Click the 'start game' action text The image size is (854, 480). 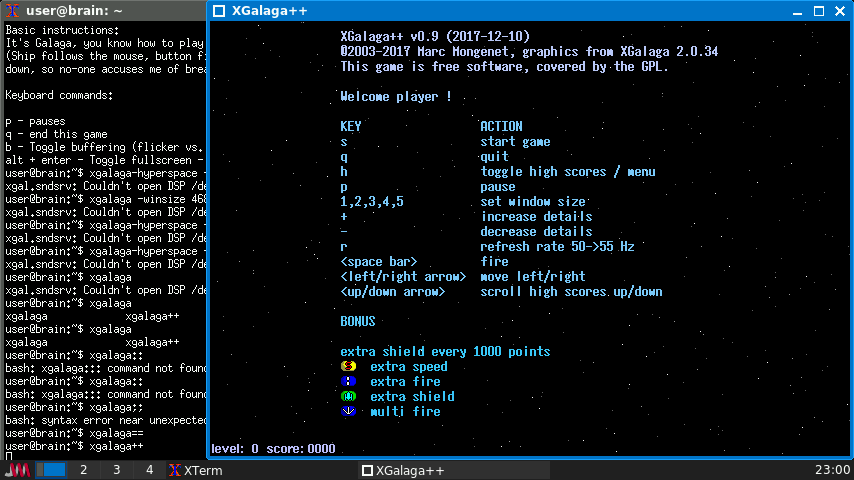click(x=515, y=142)
